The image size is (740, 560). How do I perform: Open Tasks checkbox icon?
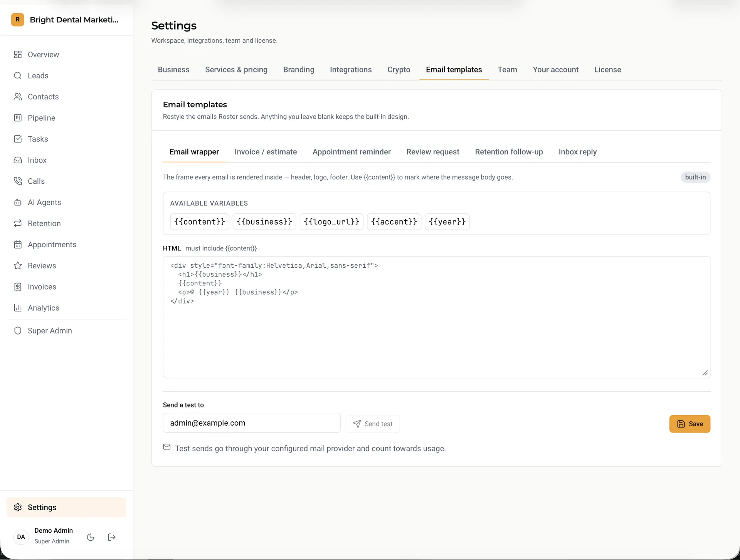pos(18,139)
